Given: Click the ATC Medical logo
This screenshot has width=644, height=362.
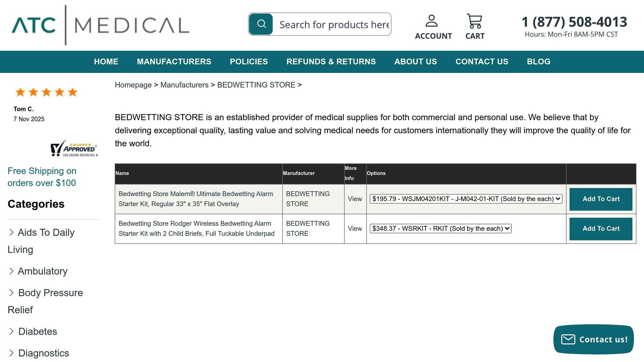Looking at the screenshot, I should pos(101,25).
